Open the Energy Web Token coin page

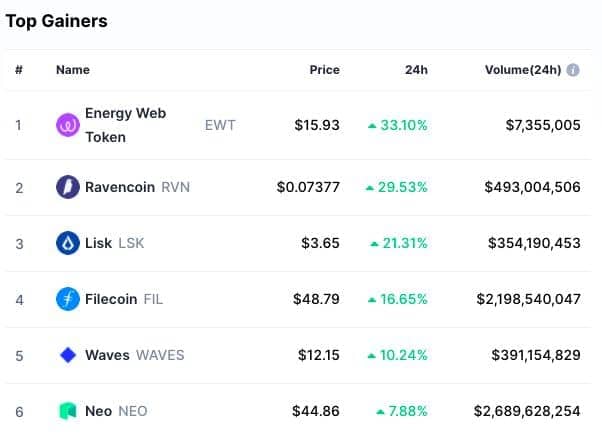tap(126, 125)
